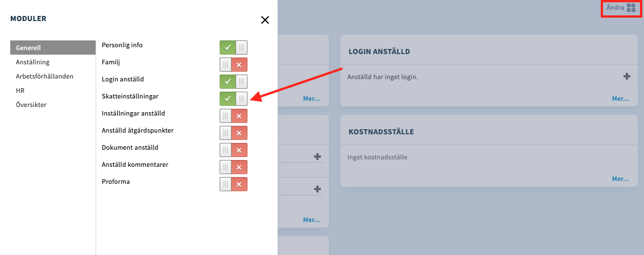Disable the Login anställd module toggle

233,82
